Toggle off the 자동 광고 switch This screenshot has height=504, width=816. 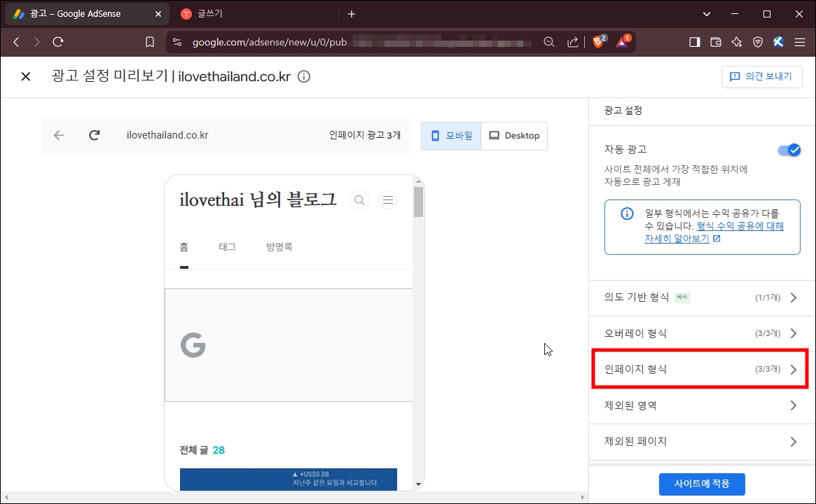tap(789, 149)
